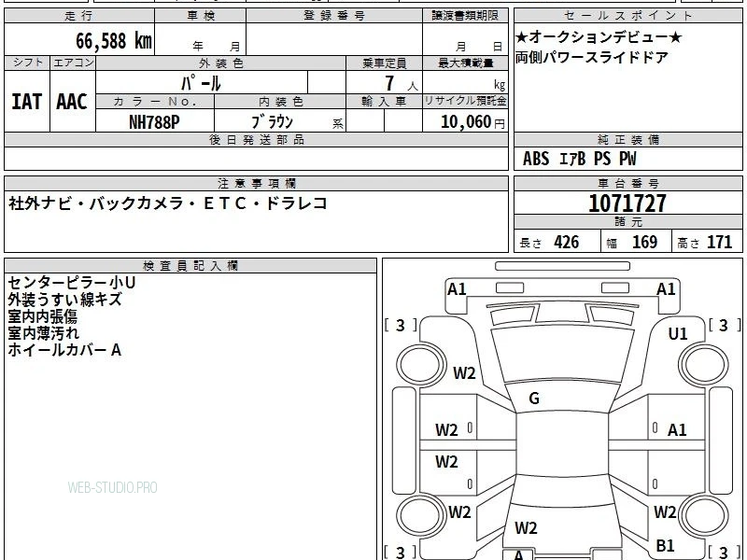The height and width of the screenshot is (560, 747).
Task: Click the 輸入車 header
Action: click(384, 102)
